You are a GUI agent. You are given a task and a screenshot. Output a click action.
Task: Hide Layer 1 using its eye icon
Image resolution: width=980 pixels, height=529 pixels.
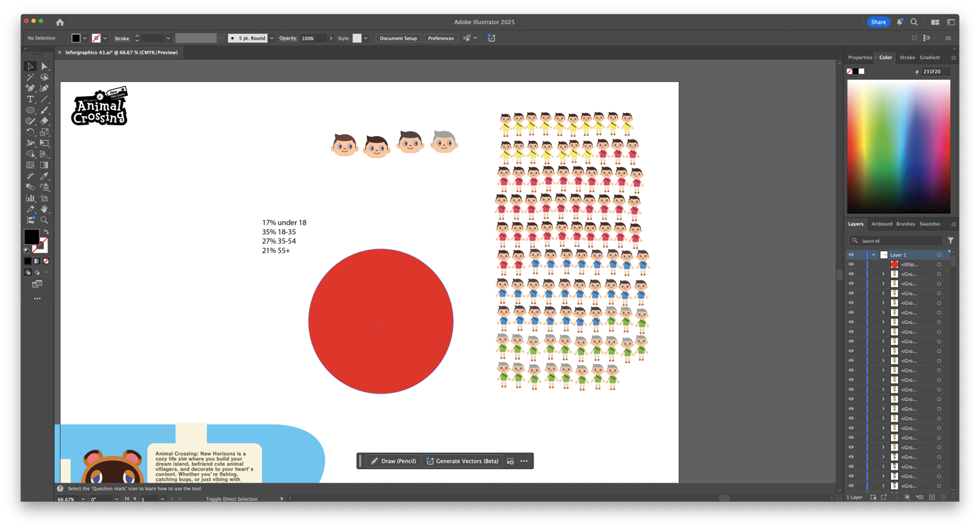[851, 255]
